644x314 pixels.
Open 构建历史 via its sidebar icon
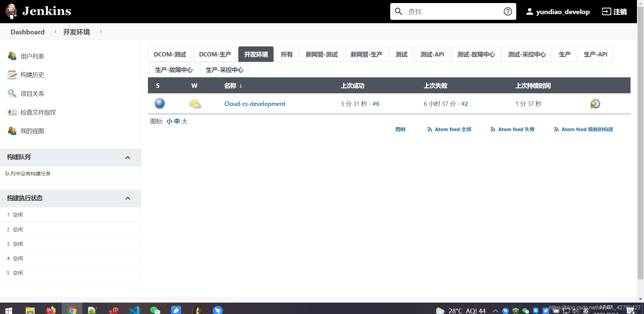pos(12,75)
